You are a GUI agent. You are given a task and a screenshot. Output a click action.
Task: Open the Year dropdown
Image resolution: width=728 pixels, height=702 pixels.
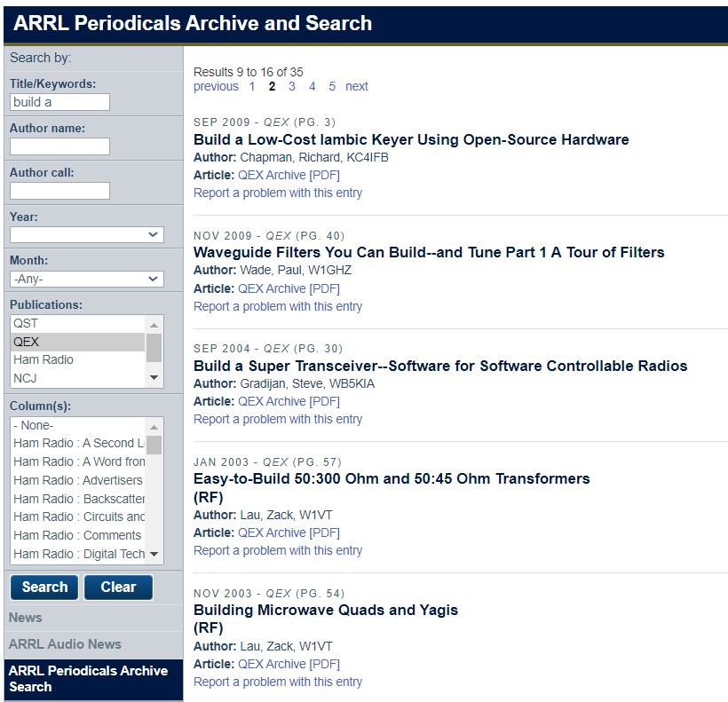coord(85,234)
